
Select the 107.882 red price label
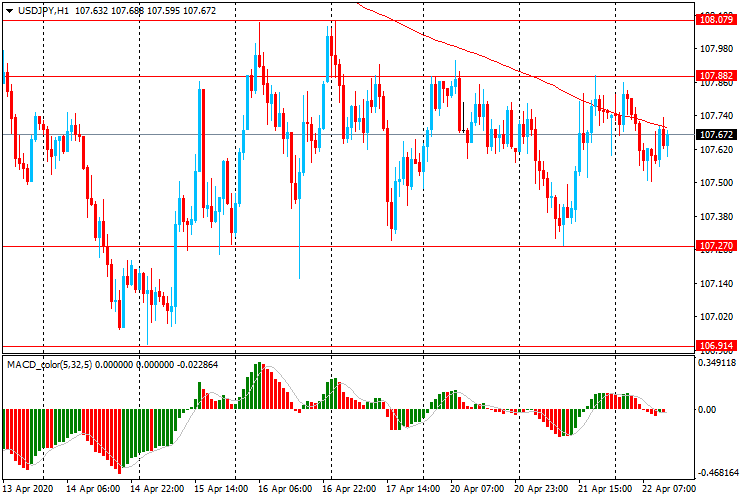[x=715, y=76]
